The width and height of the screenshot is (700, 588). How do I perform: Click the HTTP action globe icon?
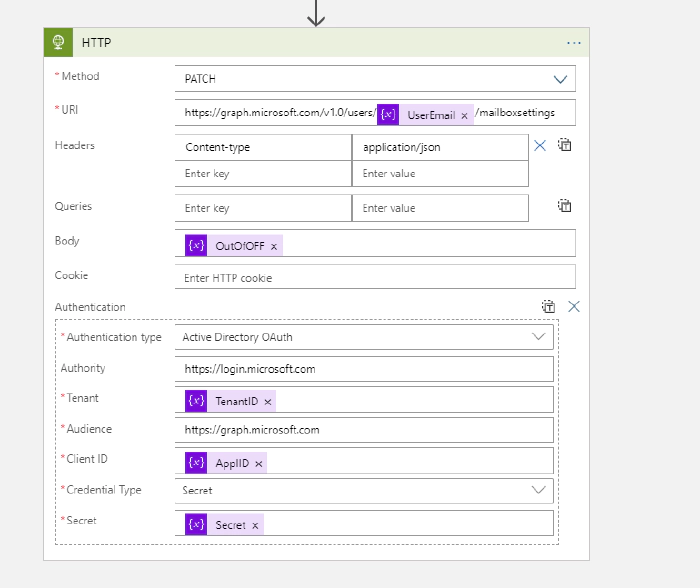59,43
